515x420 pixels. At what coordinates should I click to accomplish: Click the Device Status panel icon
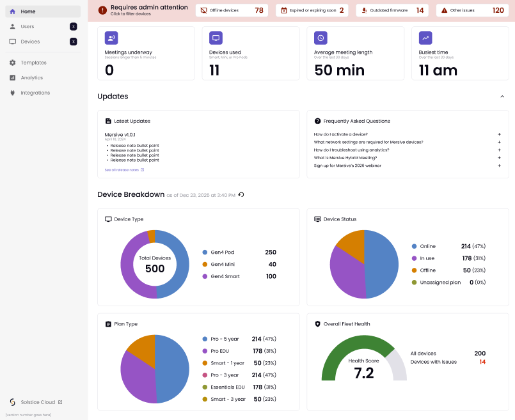coord(317,219)
